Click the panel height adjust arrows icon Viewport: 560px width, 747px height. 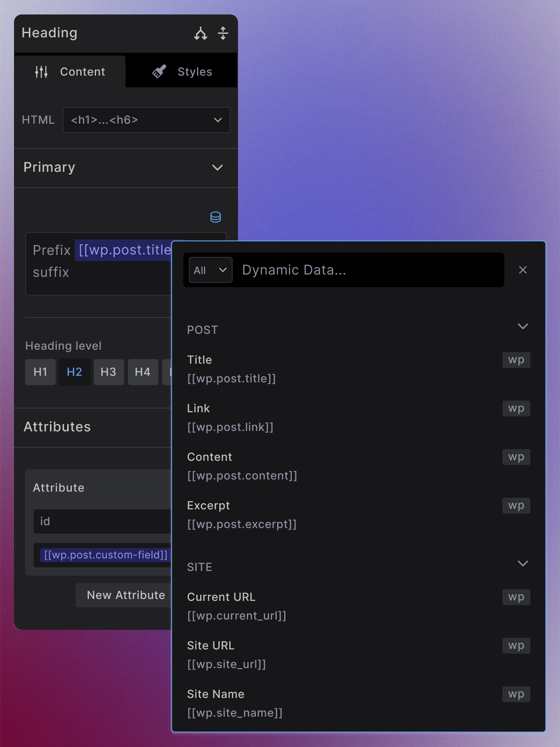224,33
